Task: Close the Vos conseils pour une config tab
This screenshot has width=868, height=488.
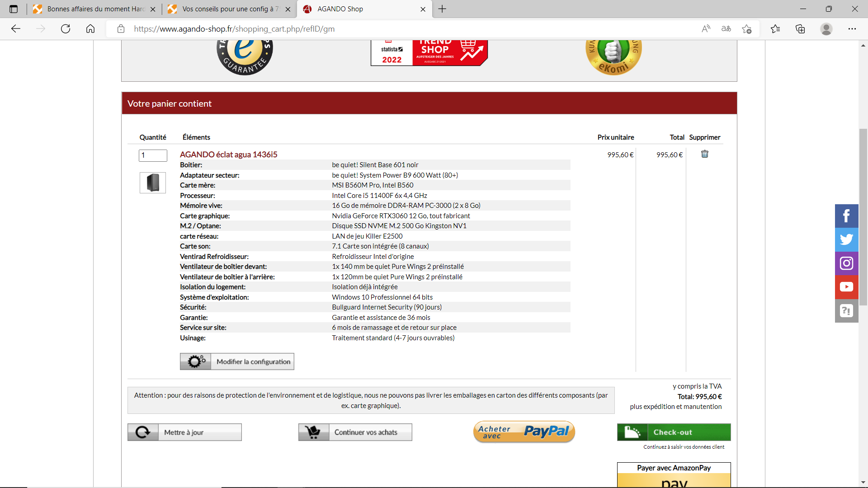Action: [x=288, y=9]
